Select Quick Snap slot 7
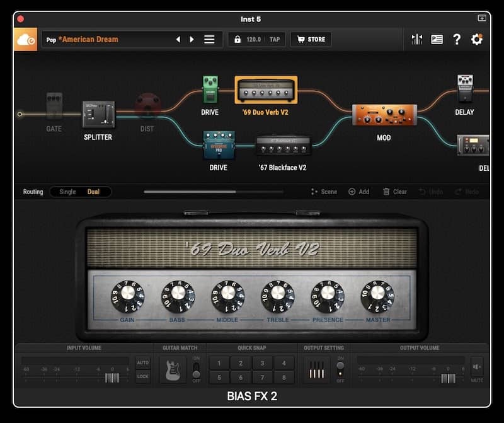Screen dimensions: 504x423 tap(262, 378)
